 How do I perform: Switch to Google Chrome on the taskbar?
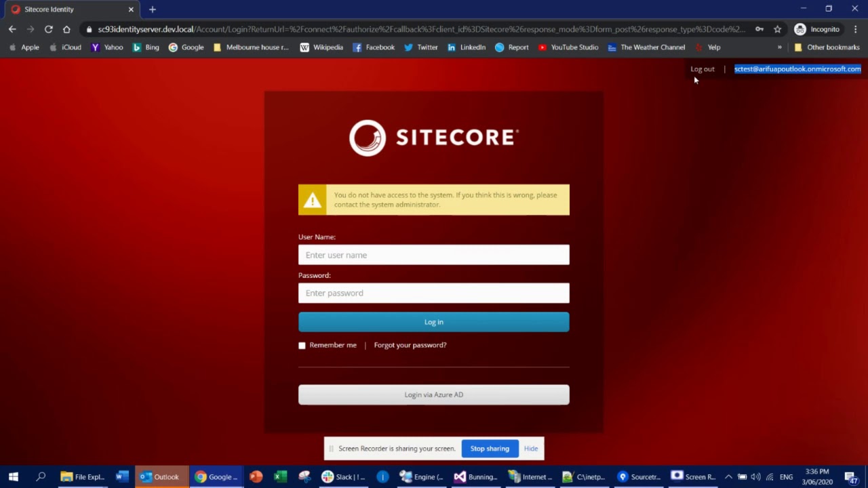click(216, 477)
